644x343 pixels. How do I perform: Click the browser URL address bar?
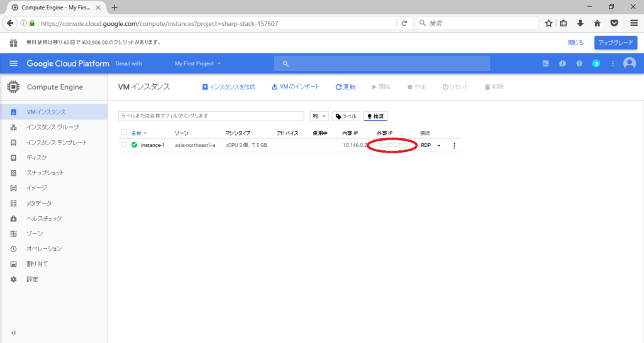click(x=218, y=23)
